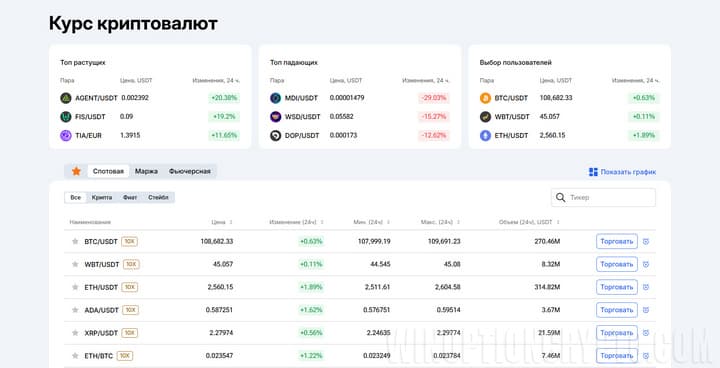This screenshot has width=720, height=368.
Task: Sort table by Изменение (24ч) column
Action: pos(297,222)
